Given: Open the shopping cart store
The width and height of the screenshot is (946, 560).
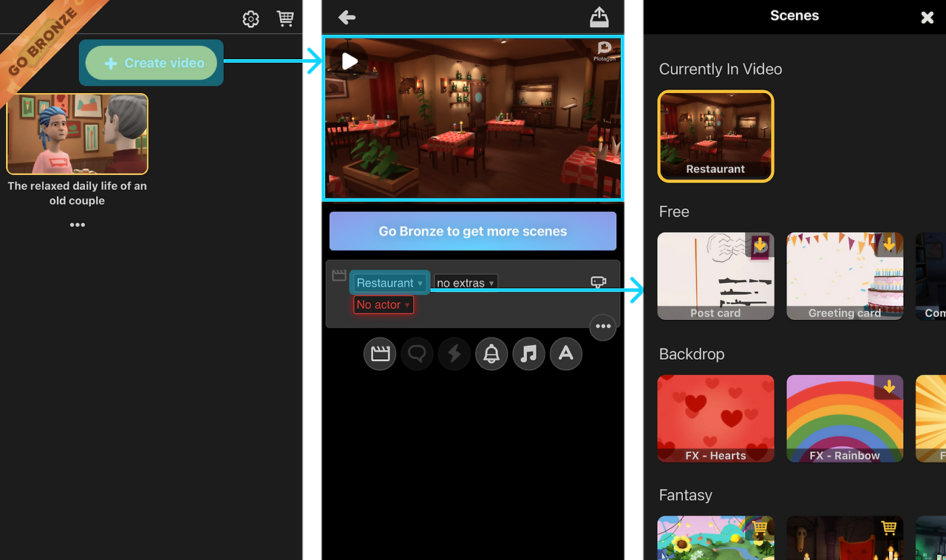Looking at the screenshot, I should [285, 18].
